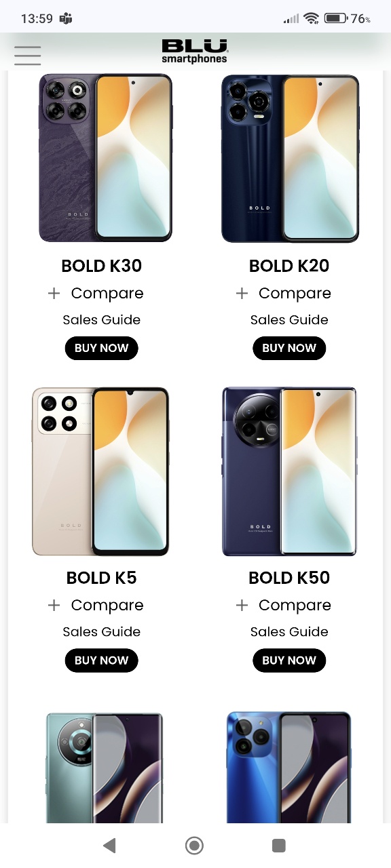391x868 pixels.
Task: Open the Sales Guide for BOLD K20
Action: coord(289,320)
